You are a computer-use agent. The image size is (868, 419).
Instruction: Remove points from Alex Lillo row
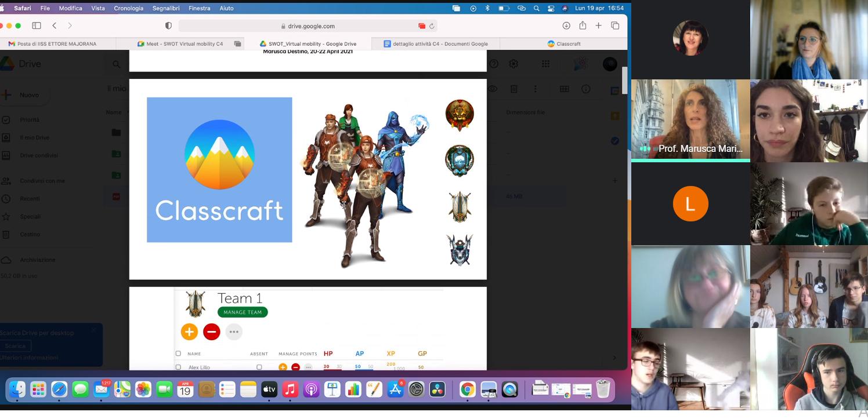click(x=295, y=367)
